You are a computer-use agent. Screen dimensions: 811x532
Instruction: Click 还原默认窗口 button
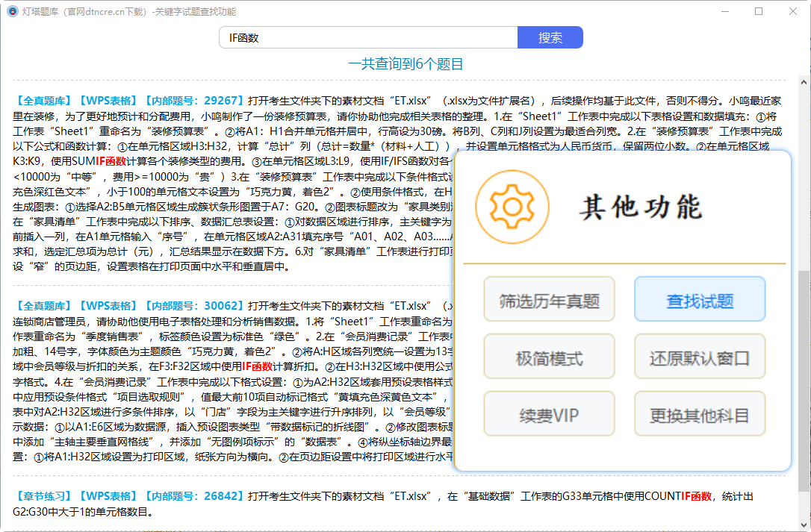(x=700, y=357)
